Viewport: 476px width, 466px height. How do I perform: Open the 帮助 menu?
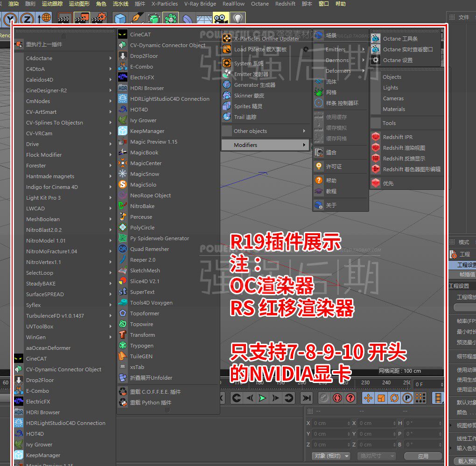tap(340, 4)
